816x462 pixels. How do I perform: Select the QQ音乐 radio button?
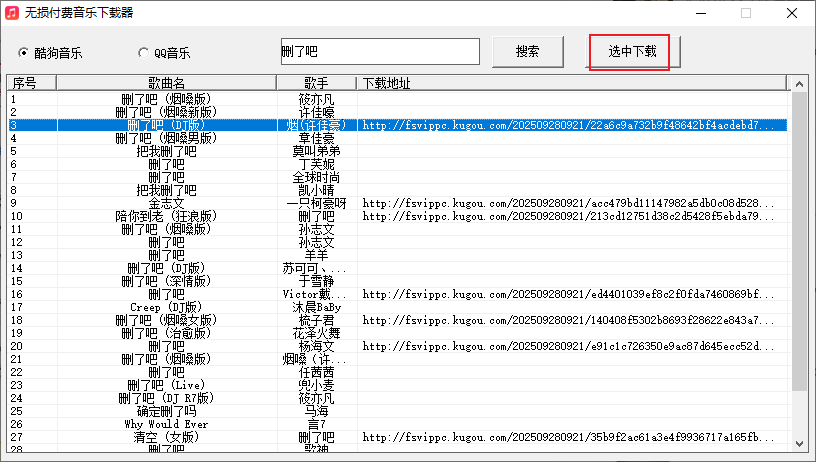(164, 53)
